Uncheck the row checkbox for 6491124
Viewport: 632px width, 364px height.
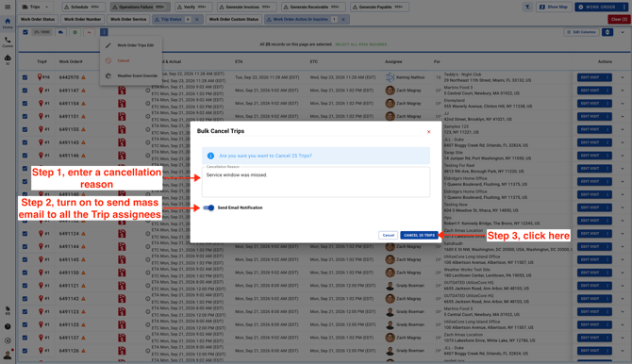(x=25, y=234)
